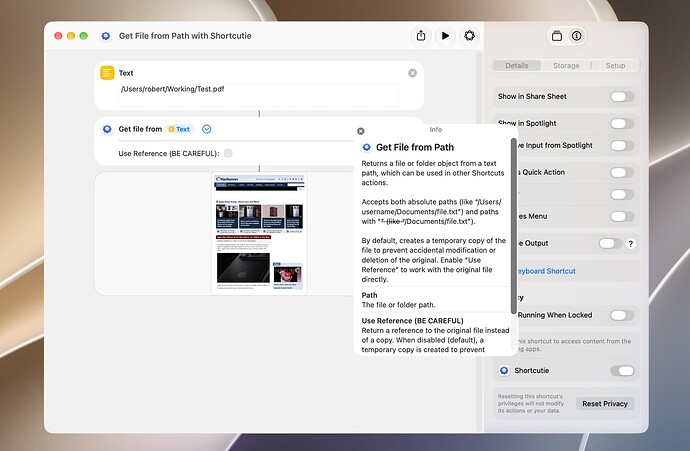Tick the Use Reference (BE CAREFUL) checkbox
This screenshot has width=690, height=451.
[x=228, y=153]
